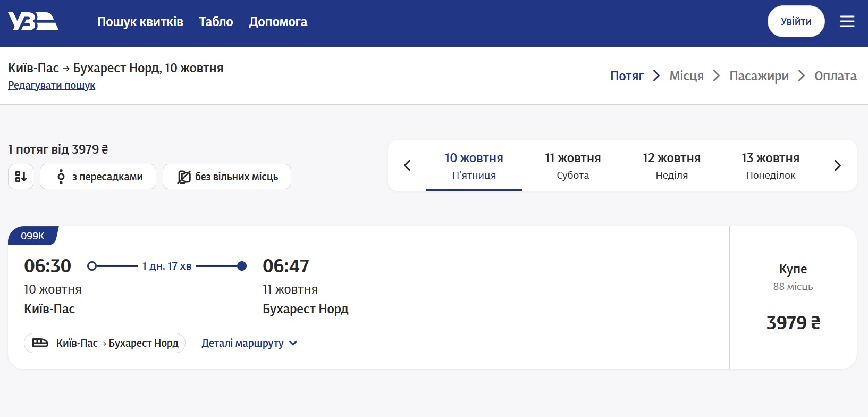Click the UZ logo in header
This screenshot has width=868, height=417.
pos(33,22)
